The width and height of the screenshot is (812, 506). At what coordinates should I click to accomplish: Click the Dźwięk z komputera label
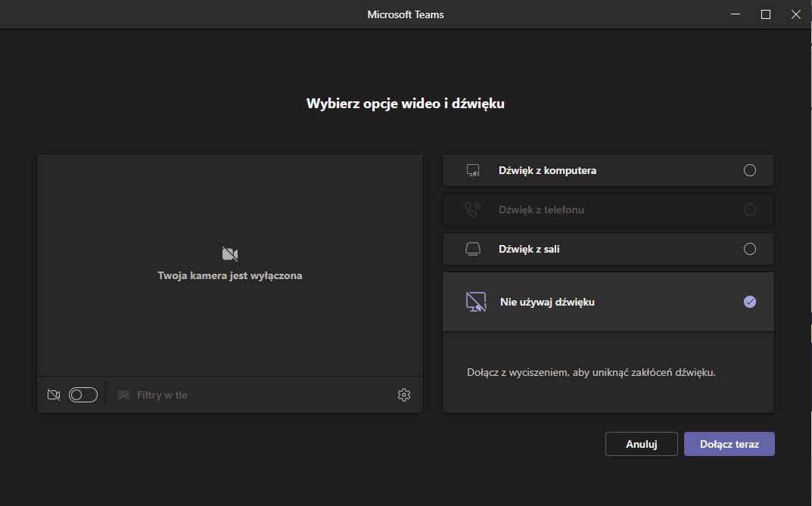[547, 170]
